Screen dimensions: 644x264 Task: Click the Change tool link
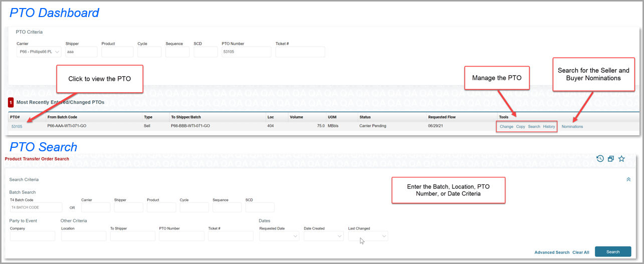pyautogui.click(x=506, y=126)
